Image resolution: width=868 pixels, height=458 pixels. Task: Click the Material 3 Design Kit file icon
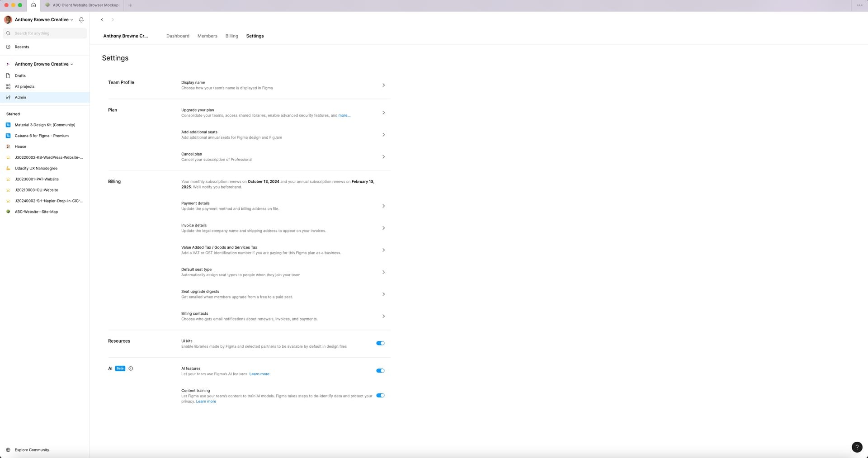coord(8,125)
